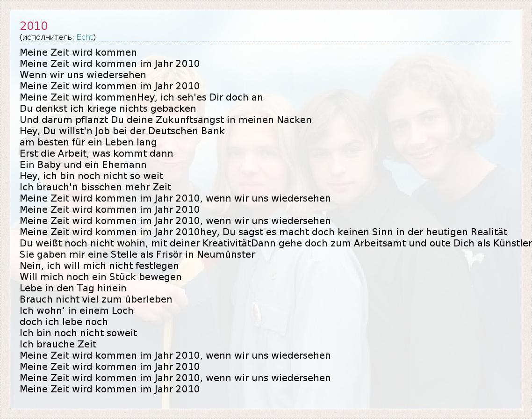Select line Erst die Arbeit, was kommt dann

[x=96, y=153]
